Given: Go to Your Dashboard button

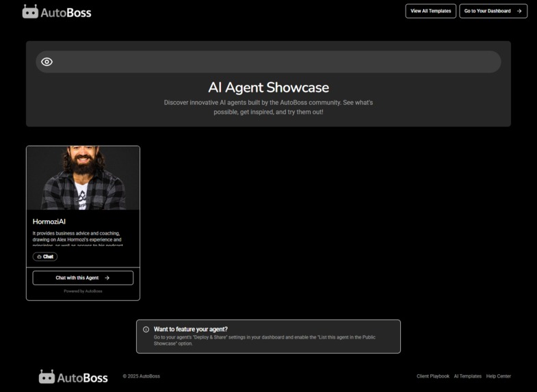Looking at the screenshot, I should click(x=493, y=11).
